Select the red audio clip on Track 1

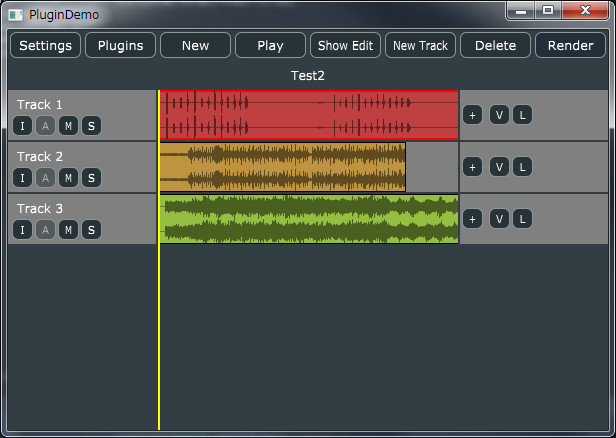point(309,115)
